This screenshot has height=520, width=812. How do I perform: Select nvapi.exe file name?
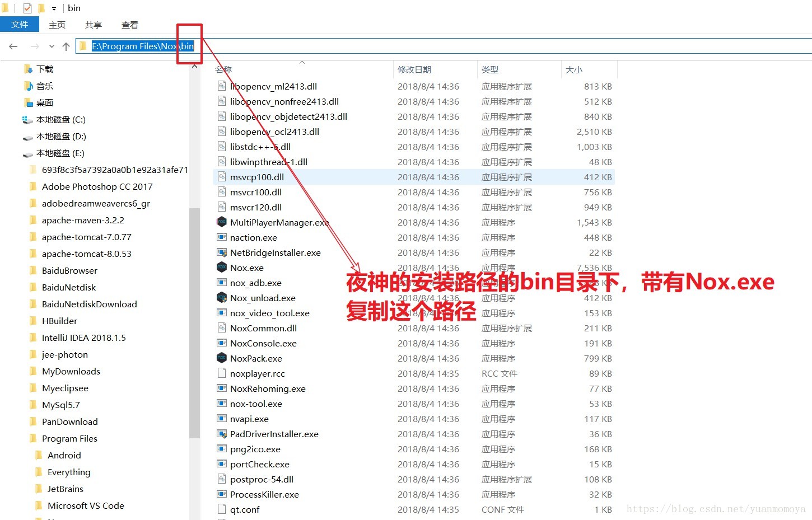(249, 419)
